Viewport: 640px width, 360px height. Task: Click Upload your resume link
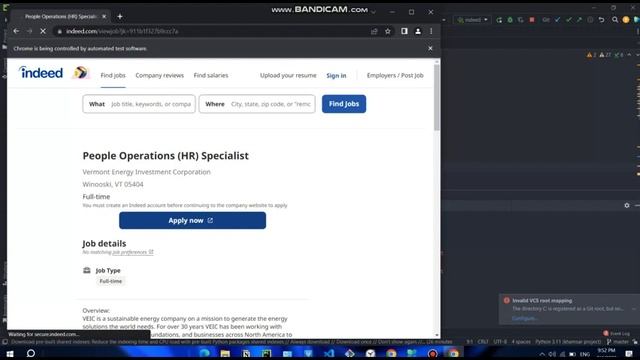pyautogui.click(x=288, y=76)
